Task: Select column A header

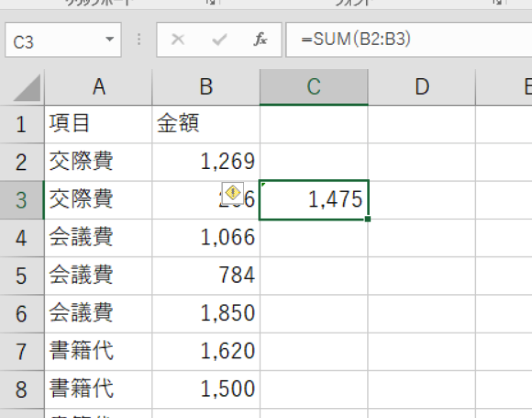Action: pyautogui.click(x=98, y=87)
